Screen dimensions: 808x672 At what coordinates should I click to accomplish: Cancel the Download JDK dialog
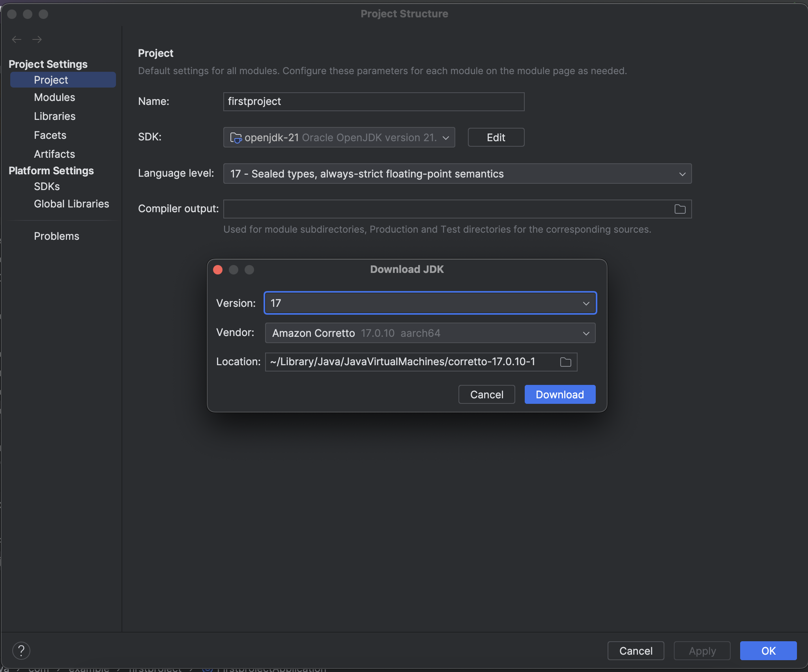coord(486,394)
